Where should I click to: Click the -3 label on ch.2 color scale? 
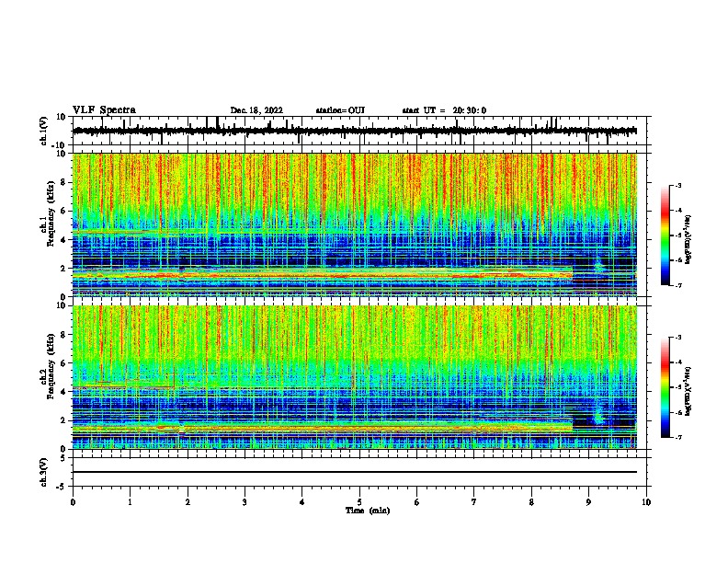pos(677,338)
